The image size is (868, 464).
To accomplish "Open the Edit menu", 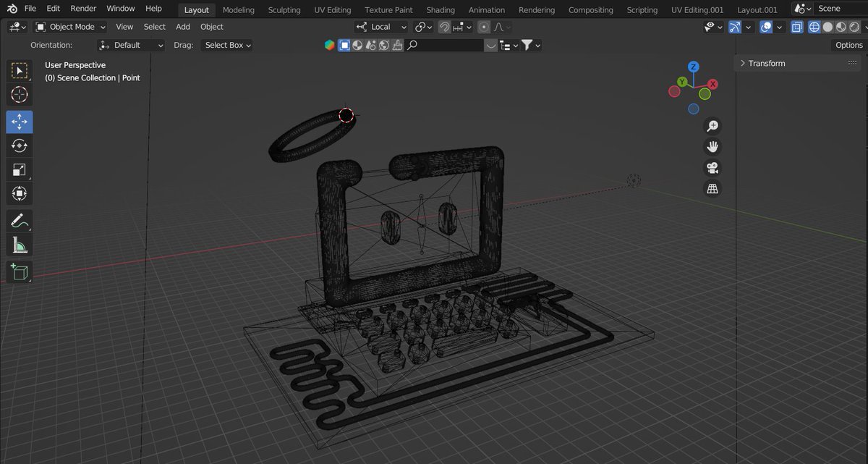I will (53, 9).
